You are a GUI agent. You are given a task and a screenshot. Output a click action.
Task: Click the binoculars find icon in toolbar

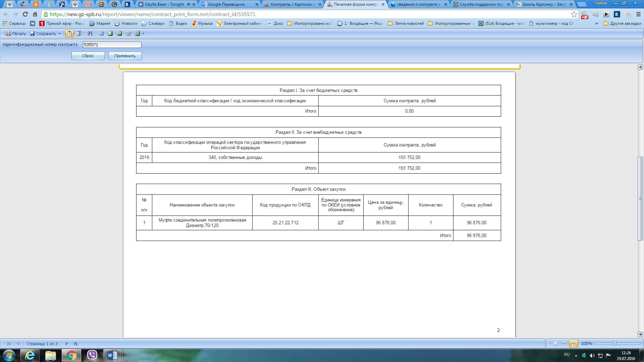90,34
